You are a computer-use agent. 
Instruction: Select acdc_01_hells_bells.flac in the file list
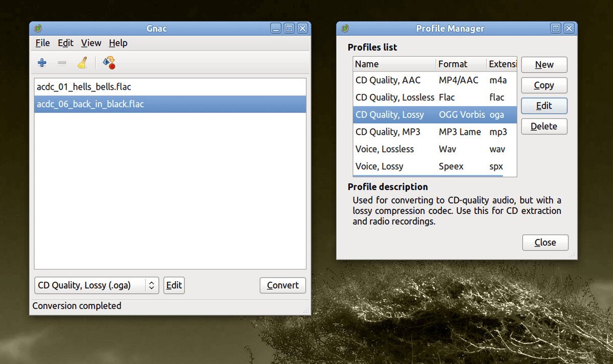pyautogui.click(x=83, y=87)
